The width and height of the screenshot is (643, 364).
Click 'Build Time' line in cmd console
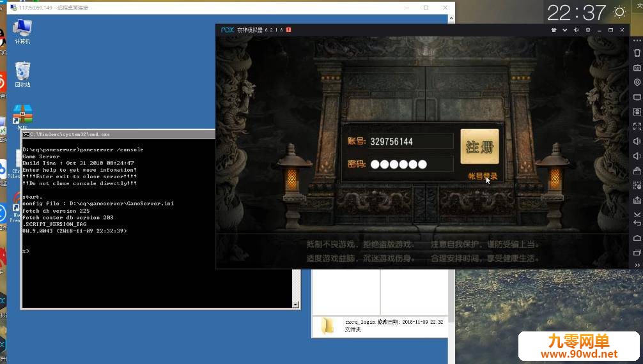pos(78,163)
